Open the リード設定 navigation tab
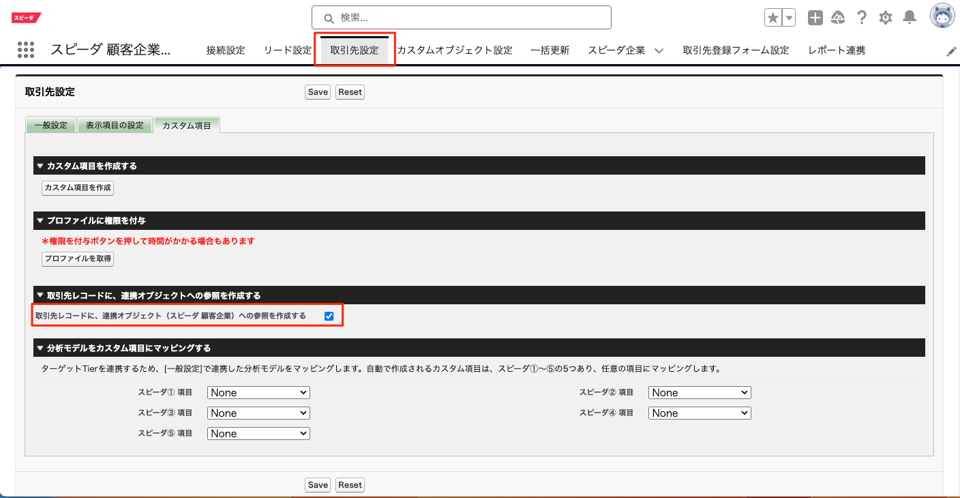The height and width of the screenshot is (498, 960). (287, 50)
